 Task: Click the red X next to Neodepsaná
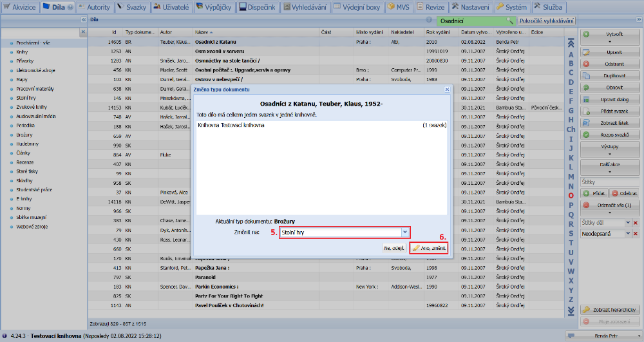click(x=636, y=234)
